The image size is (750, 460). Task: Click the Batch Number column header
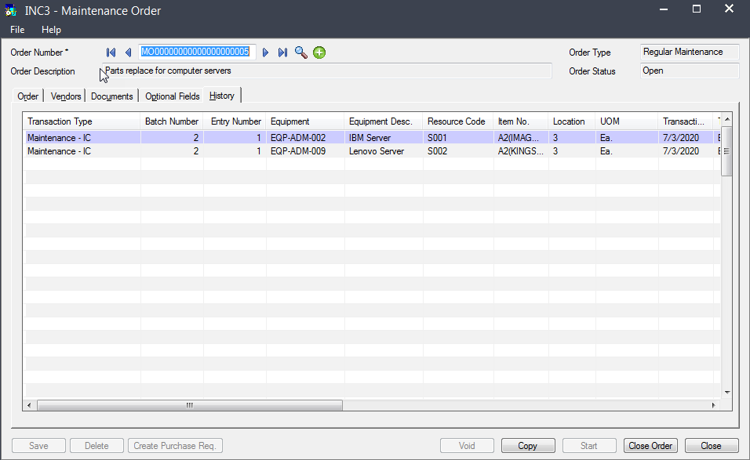click(172, 121)
